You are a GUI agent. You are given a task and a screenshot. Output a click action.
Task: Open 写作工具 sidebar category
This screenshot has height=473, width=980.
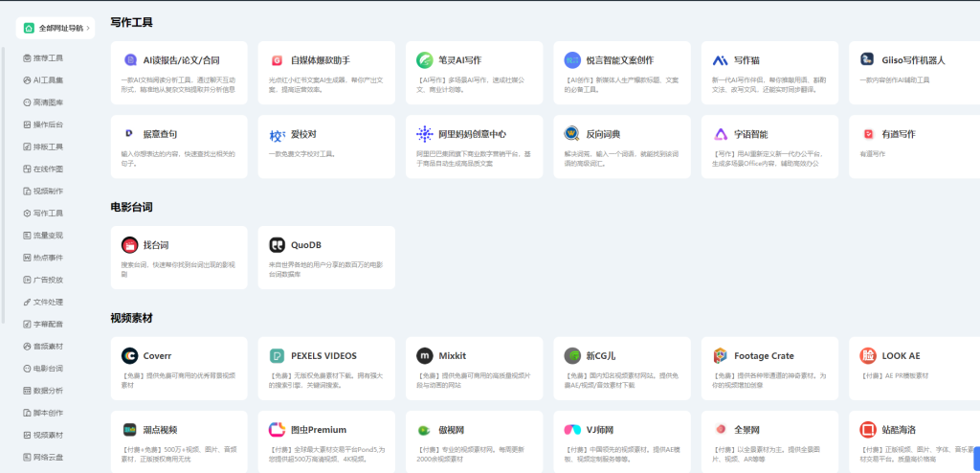coord(48,213)
